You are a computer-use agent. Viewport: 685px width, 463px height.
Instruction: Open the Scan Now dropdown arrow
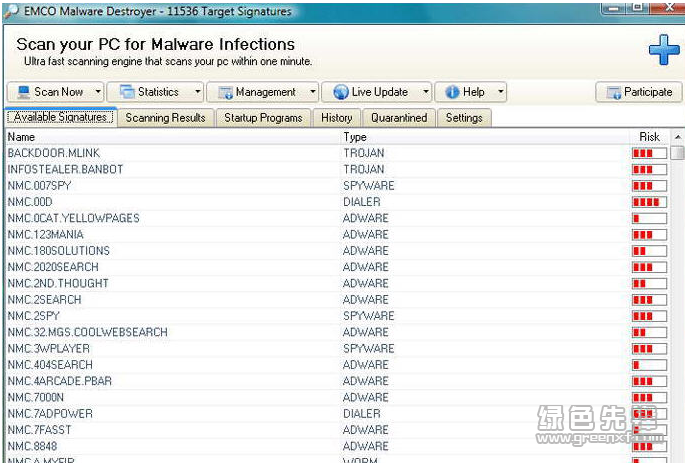click(98, 92)
